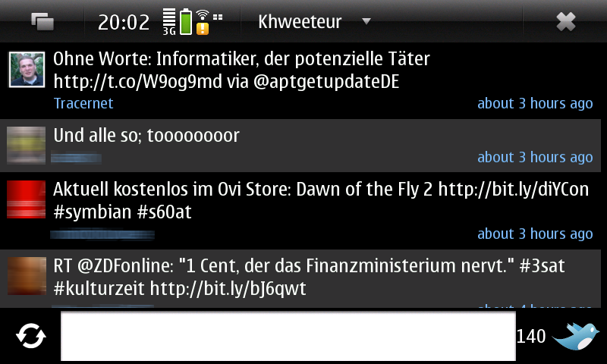Open the Tracernet username link
The width and height of the screenshot is (607, 364).
click(x=83, y=103)
